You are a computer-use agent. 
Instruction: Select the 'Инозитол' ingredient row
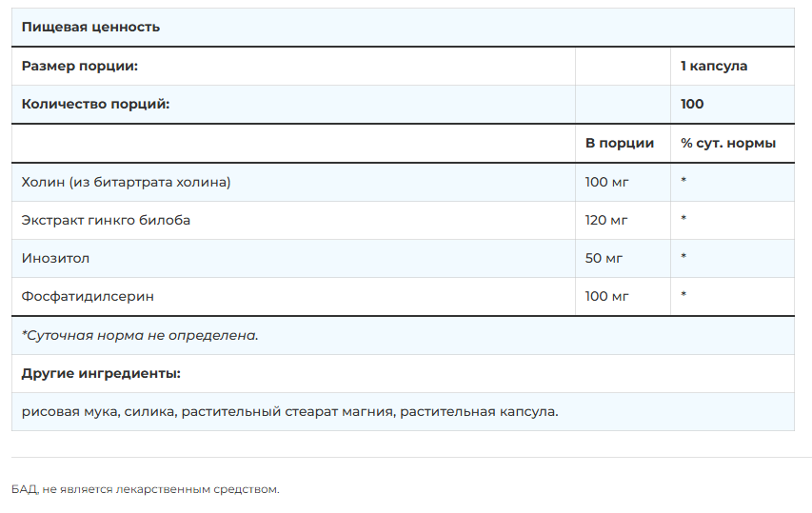(55, 258)
